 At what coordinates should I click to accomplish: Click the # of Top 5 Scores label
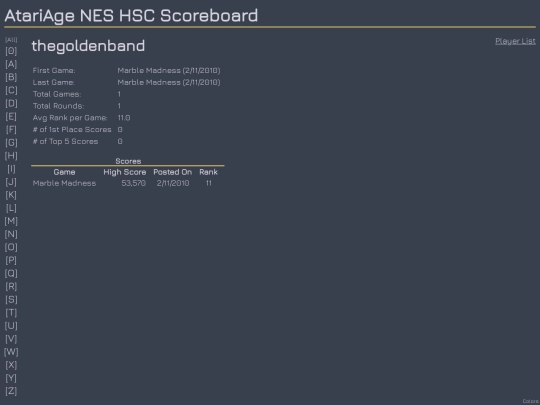65,142
